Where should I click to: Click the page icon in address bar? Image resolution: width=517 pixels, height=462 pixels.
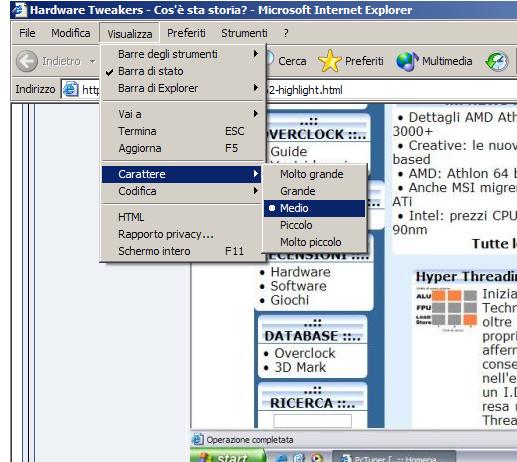coord(71,89)
